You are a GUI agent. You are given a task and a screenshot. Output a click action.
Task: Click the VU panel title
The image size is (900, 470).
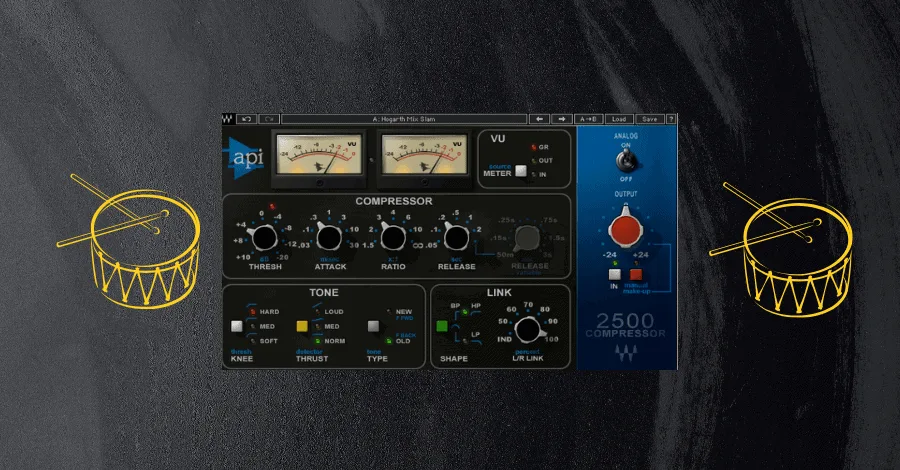pyautogui.click(x=498, y=138)
